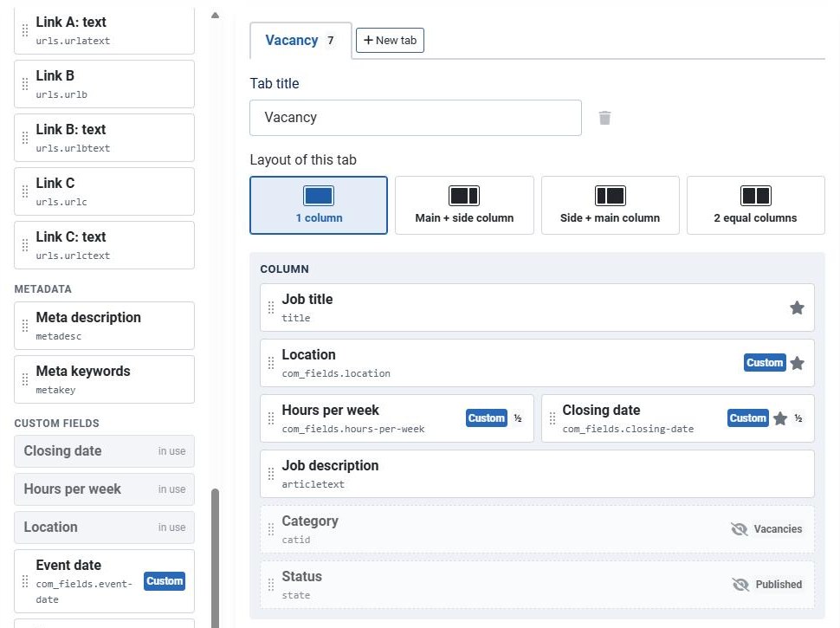Screen dimensions: 840x628
Task: Click the Published value on Status row
Action: (x=779, y=584)
